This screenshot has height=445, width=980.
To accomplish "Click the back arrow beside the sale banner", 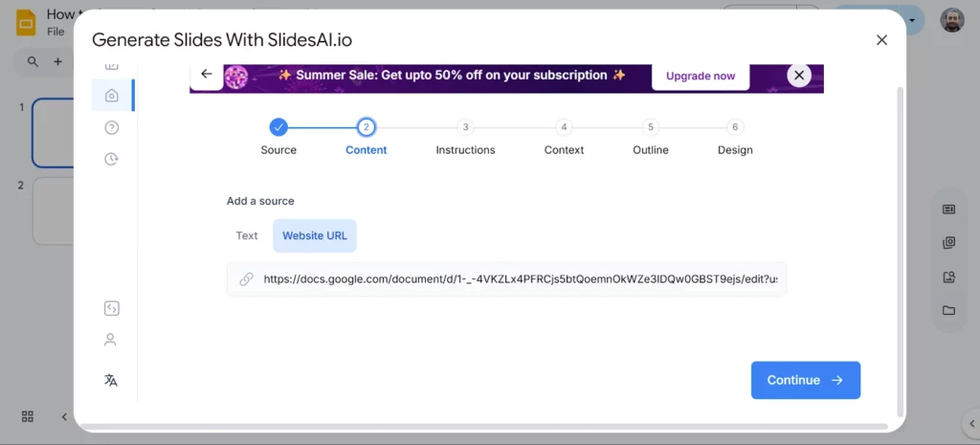I will pos(206,75).
